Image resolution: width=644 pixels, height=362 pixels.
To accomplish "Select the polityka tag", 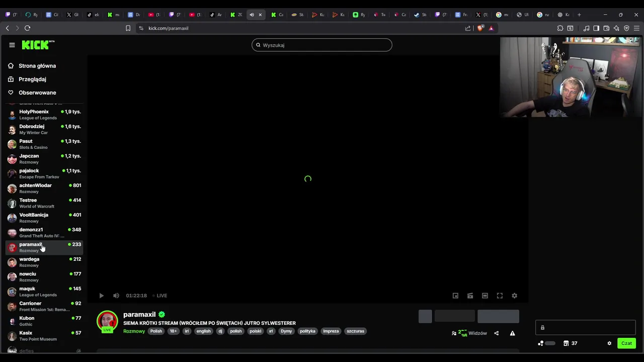I will 307,331.
